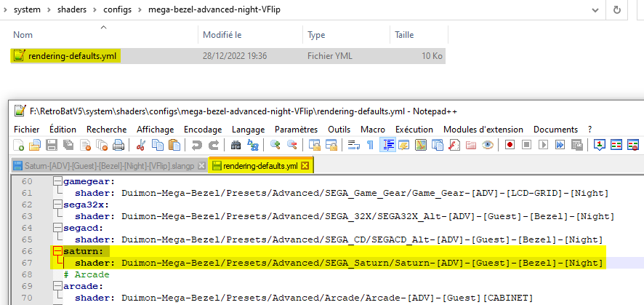Sort files by the Modifié le column

point(222,34)
